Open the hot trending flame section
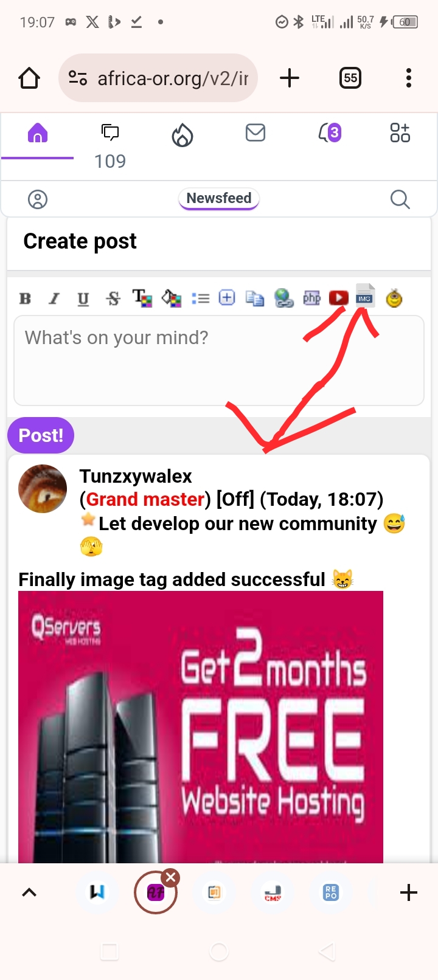The width and height of the screenshot is (438, 980). click(x=182, y=135)
